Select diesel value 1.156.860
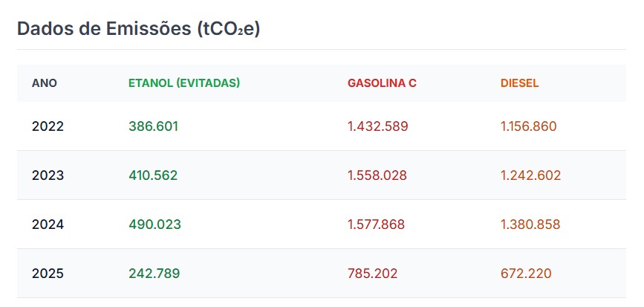 click(529, 126)
